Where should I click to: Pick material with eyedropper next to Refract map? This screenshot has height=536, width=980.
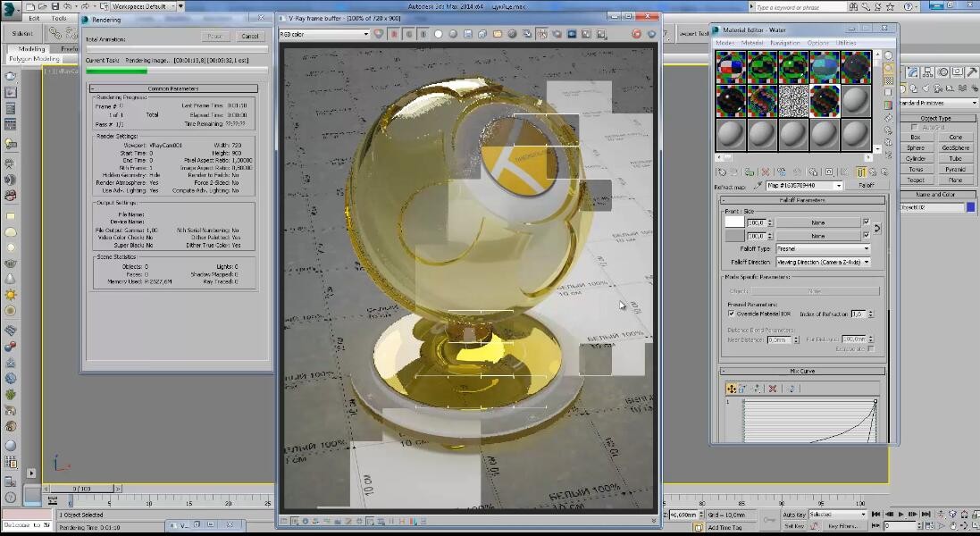pyautogui.click(x=758, y=186)
